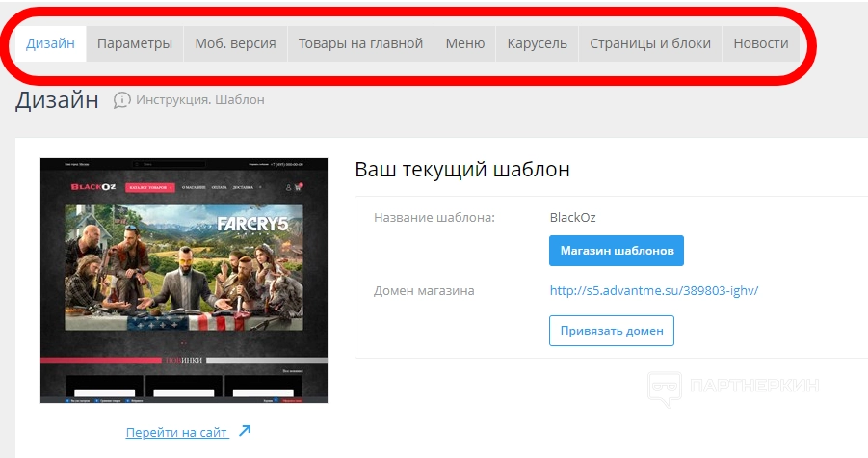Select the Ваш текущий шаблон heading
This screenshot has width=868, height=458.
462,169
